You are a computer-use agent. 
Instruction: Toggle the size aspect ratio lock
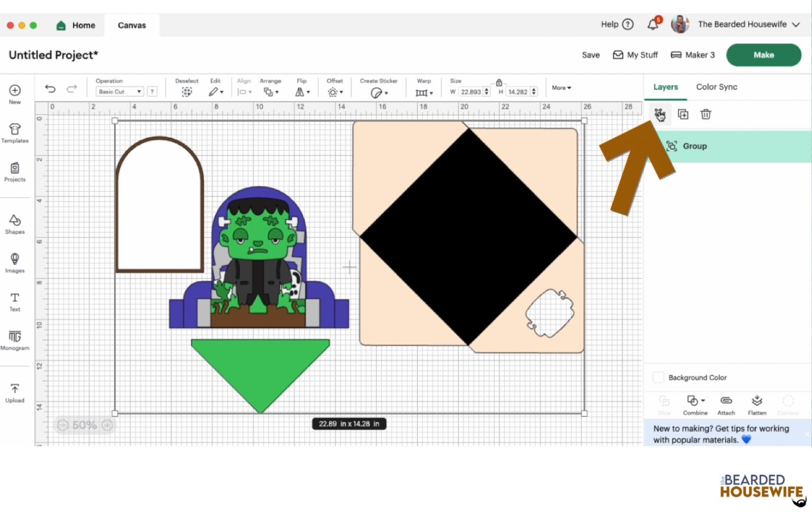click(x=498, y=83)
